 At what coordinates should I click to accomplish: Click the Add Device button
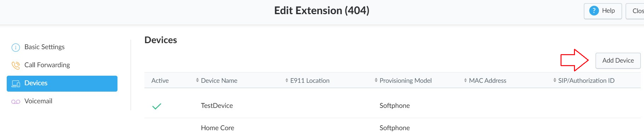[618, 60]
